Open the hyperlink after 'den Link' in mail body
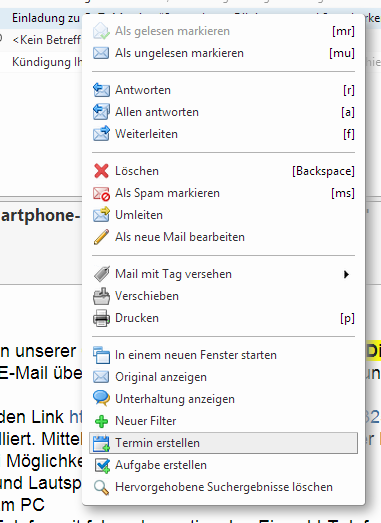This screenshot has width=381, height=523. pyautogui.click(x=76, y=417)
